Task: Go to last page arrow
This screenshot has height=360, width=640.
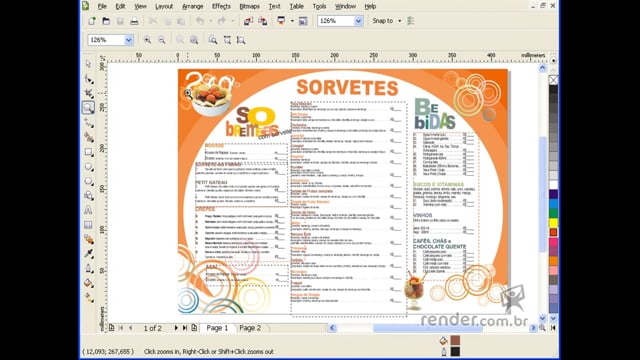Action: click(x=184, y=328)
